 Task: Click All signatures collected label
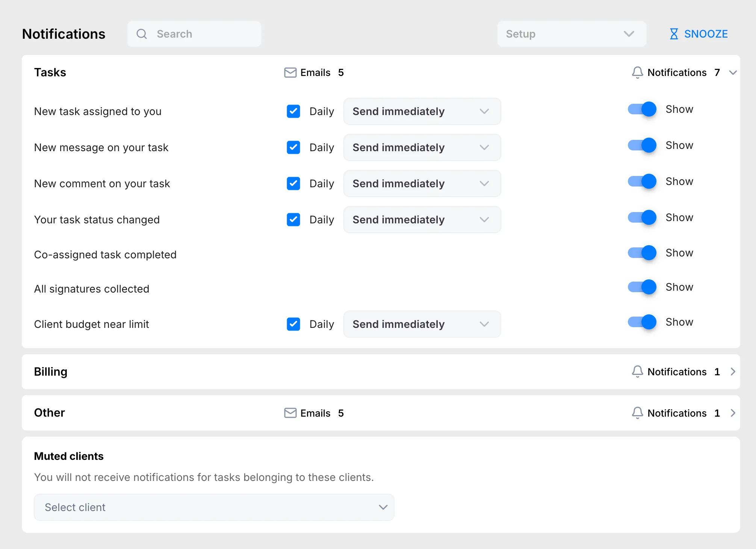(92, 289)
